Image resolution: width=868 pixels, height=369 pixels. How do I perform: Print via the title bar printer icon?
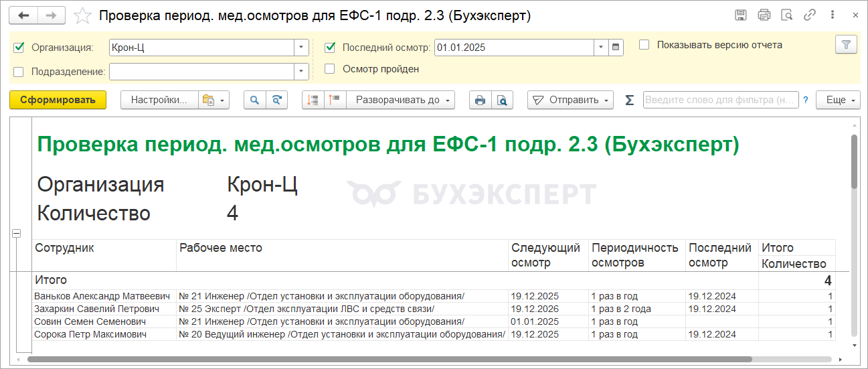(764, 15)
